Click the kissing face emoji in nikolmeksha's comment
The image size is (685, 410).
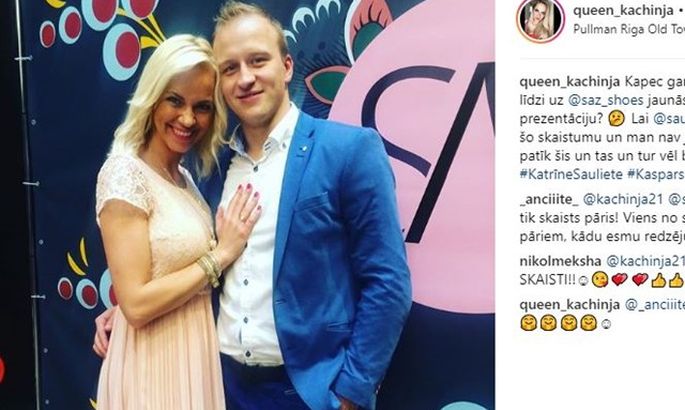[x=600, y=280]
